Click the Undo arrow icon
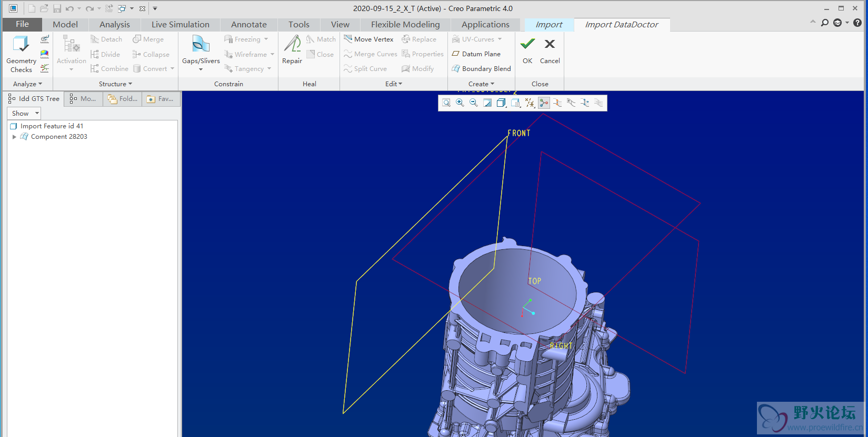Screen dimensions: 868x437 (69, 8)
